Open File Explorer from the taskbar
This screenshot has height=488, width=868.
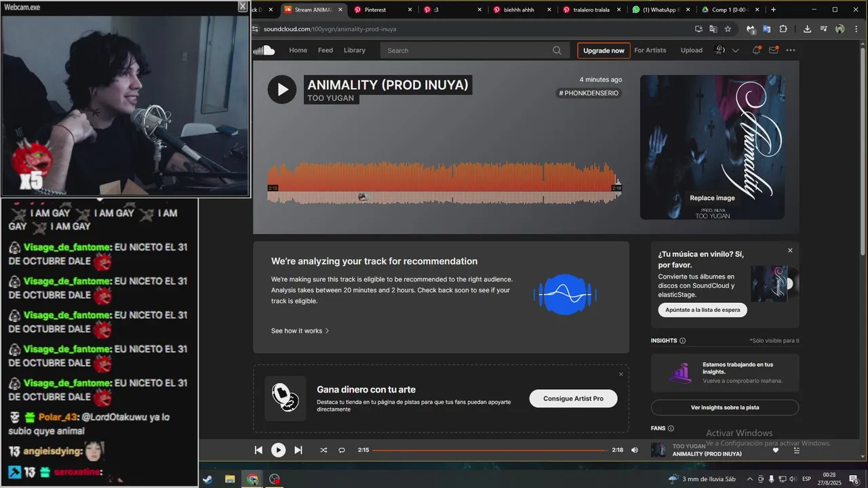230,479
